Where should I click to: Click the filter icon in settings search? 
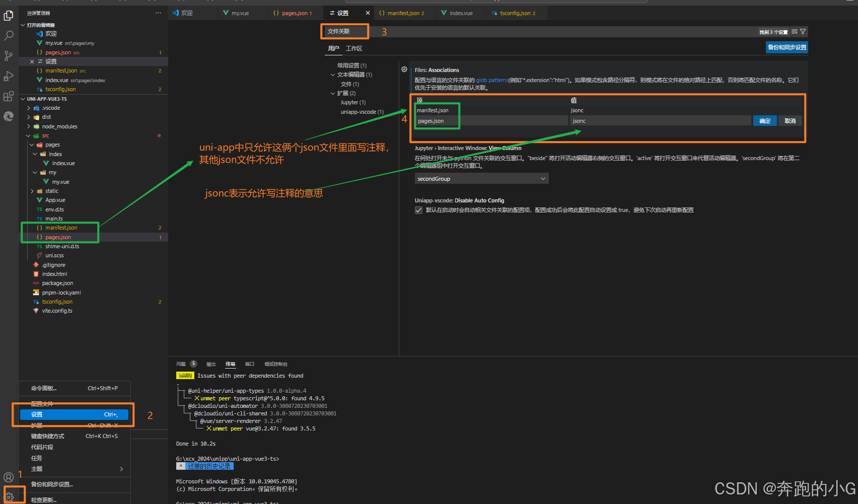[x=803, y=32]
